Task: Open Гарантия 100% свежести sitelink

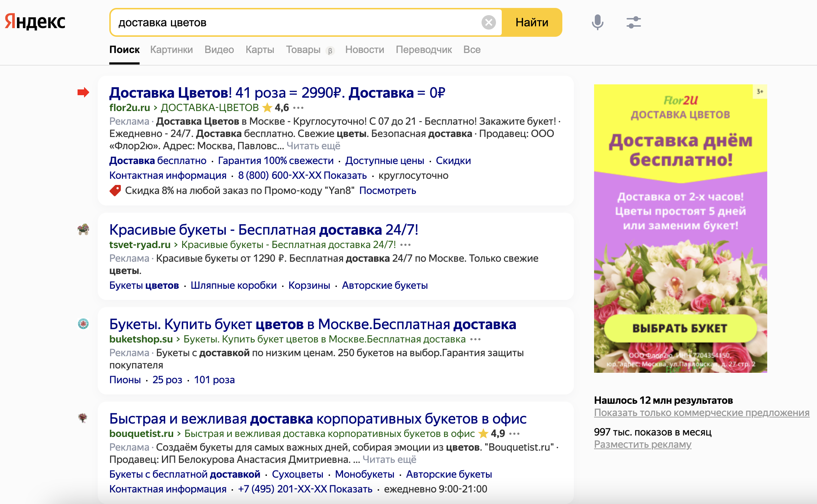Action: click(276, 161)
